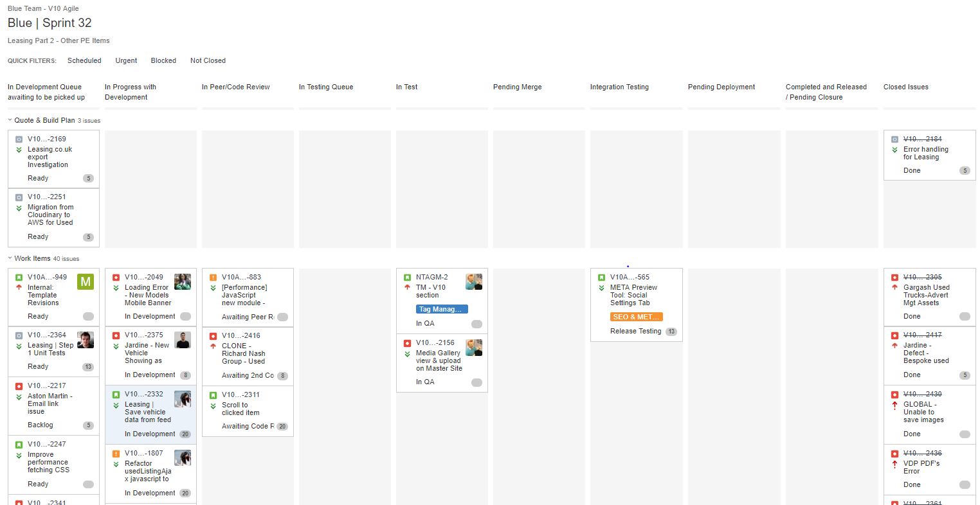980x505 pixels.
Task: Click assignee avatar on Jardine New Vehicle card
Action: tap(183, 340)
